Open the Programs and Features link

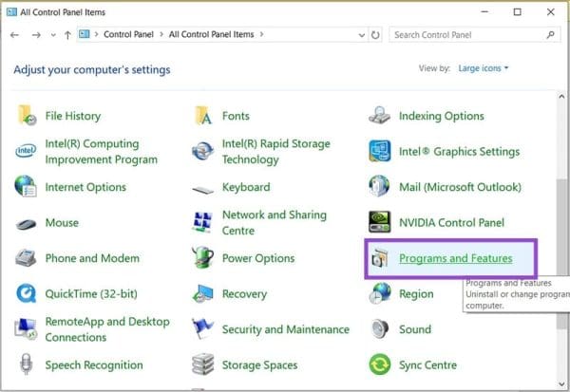click(x=455, y=258)
